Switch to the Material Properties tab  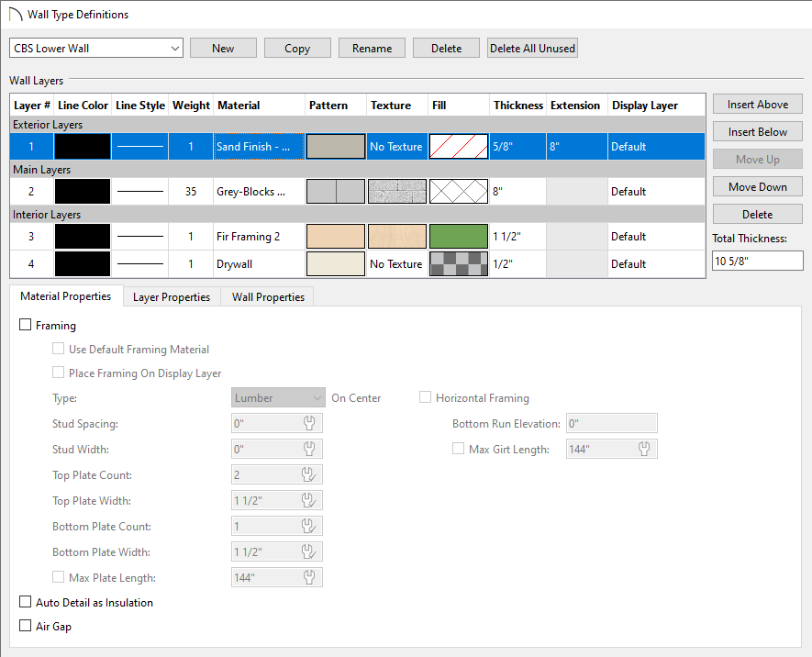[66, 296]
